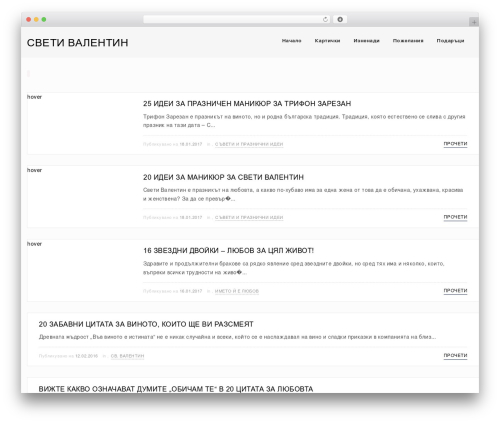
Task: Open the Картички menu item
Action: [327, 41]
